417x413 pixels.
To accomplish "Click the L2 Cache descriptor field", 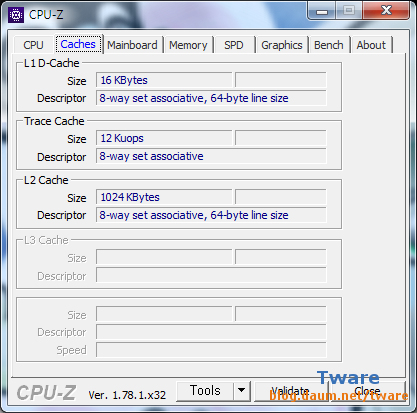I will point(211,215).
